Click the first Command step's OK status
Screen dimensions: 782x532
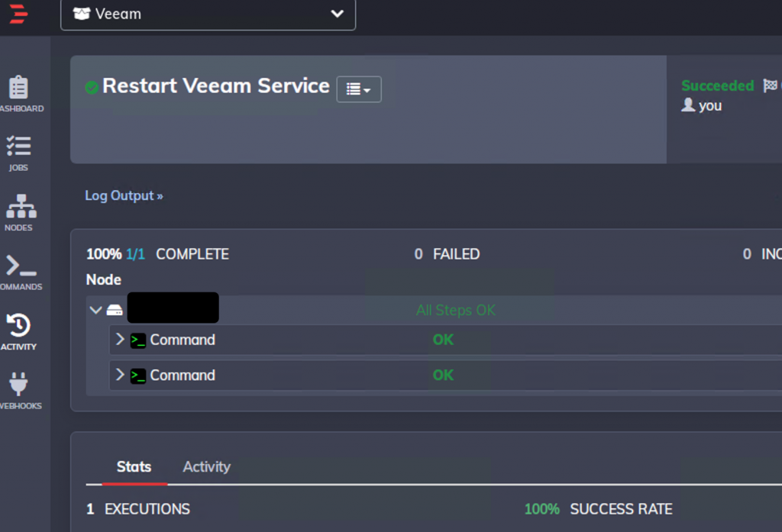point(444,340)
